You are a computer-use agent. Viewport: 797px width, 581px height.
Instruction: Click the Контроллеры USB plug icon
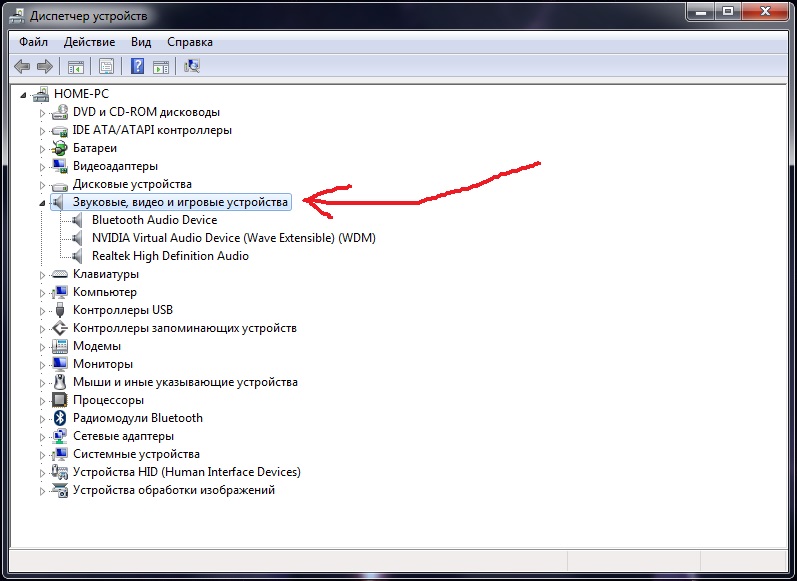[x=60, y=310]
